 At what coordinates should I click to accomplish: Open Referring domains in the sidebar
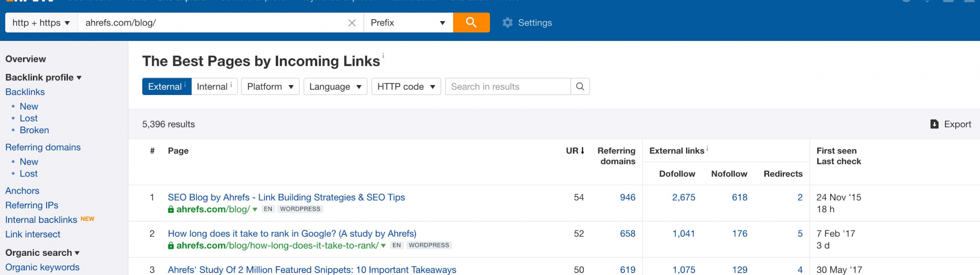pos(43,147)
